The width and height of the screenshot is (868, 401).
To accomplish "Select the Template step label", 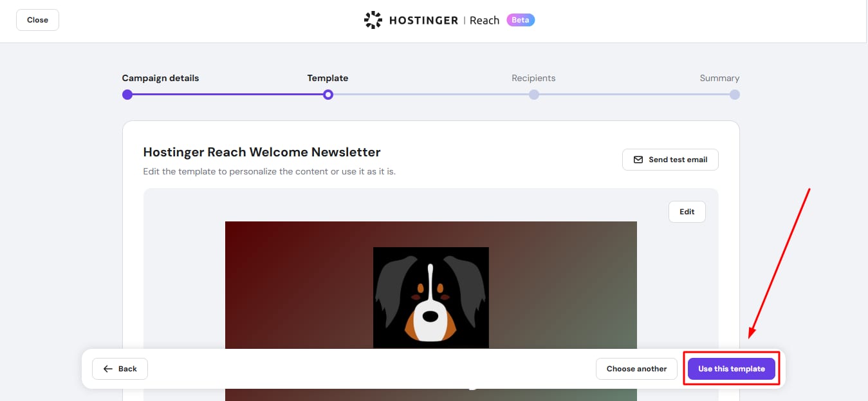I will [328, 78].
